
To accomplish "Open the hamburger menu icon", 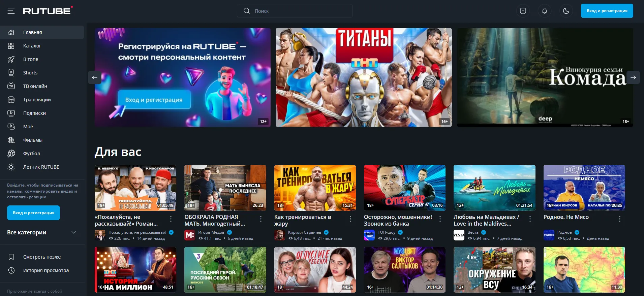I will coord(11,11).
